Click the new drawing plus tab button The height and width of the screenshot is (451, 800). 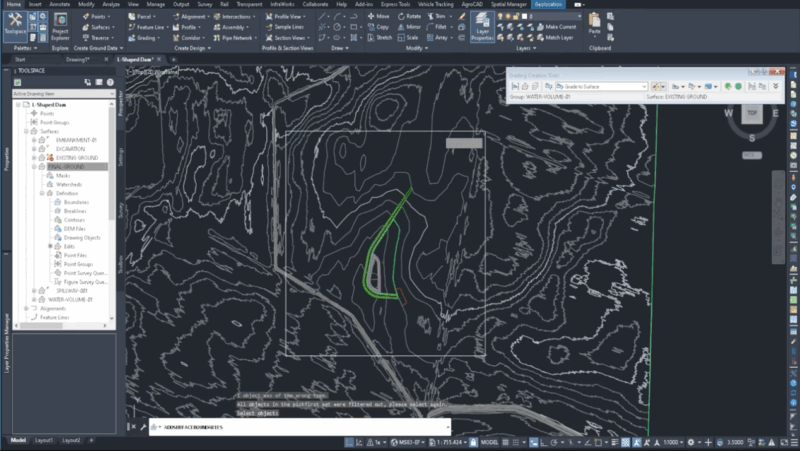click(173, 60)
